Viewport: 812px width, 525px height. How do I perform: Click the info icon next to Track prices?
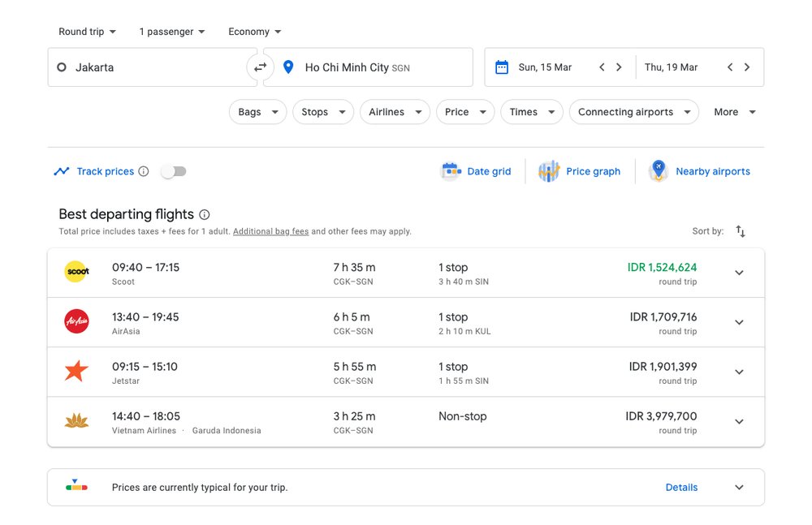[144, 171]
